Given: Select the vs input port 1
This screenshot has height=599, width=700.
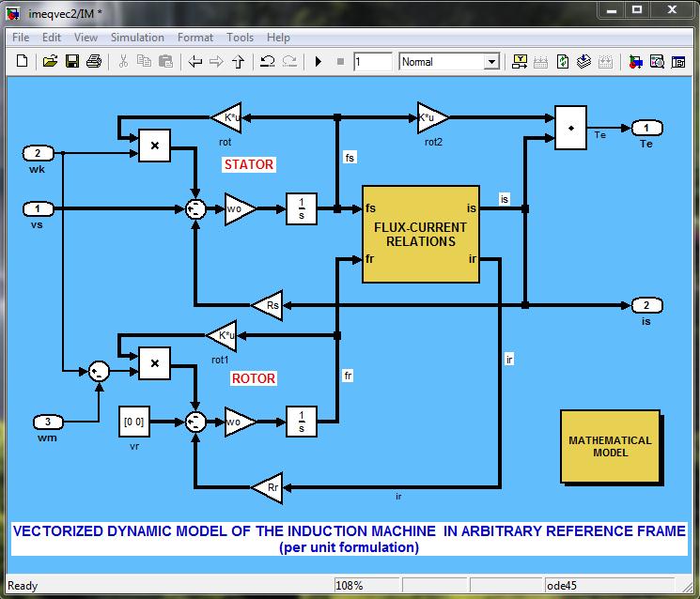Looking at the screenshot, I should [x=39, y=208].
